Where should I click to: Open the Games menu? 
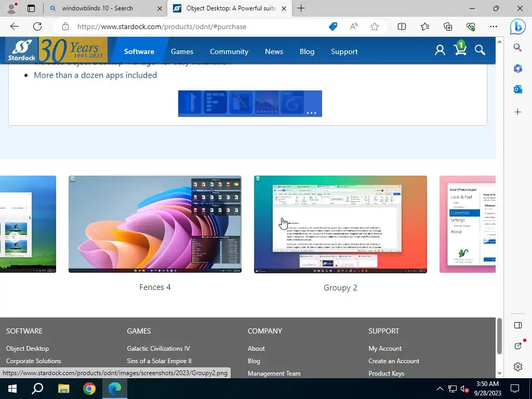pos(182,51)
